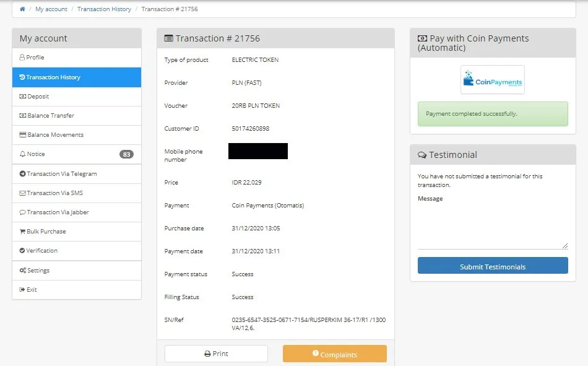The image size is (588, 366).
Task: Open Bulk Purchase in sidebar
Action: coord(77,231)
